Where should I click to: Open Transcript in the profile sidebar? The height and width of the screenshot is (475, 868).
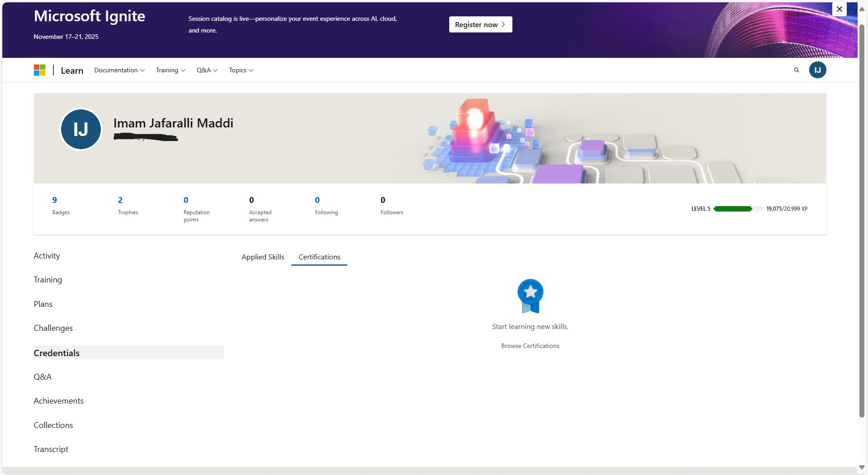[x=51, y=449]
